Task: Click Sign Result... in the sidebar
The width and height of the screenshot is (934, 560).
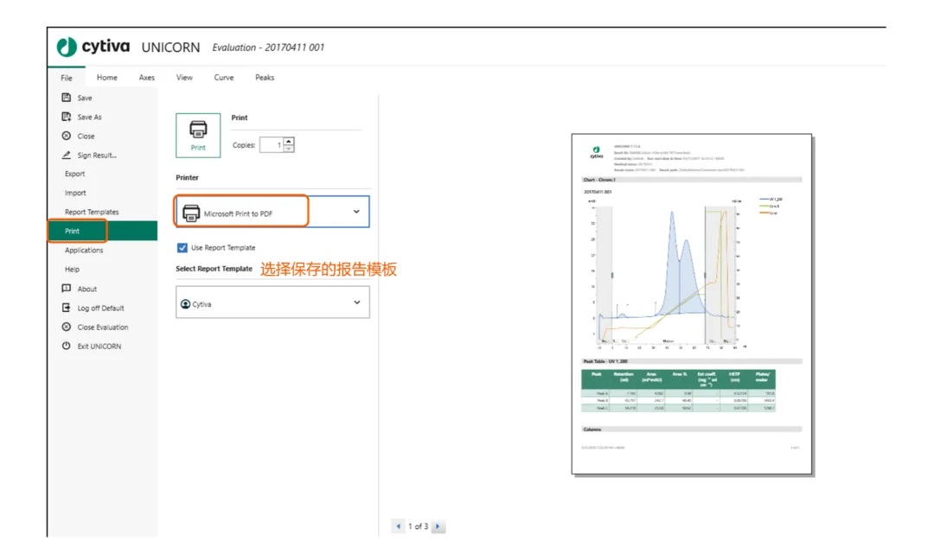Action: click(x=97, y=156)
